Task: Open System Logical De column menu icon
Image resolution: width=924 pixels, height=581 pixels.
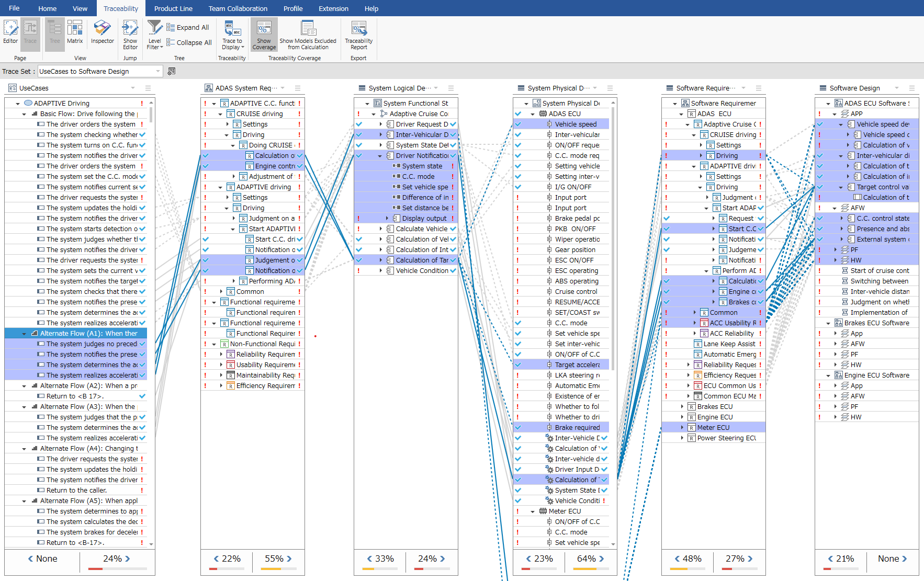Action: (x=451, y=88)
